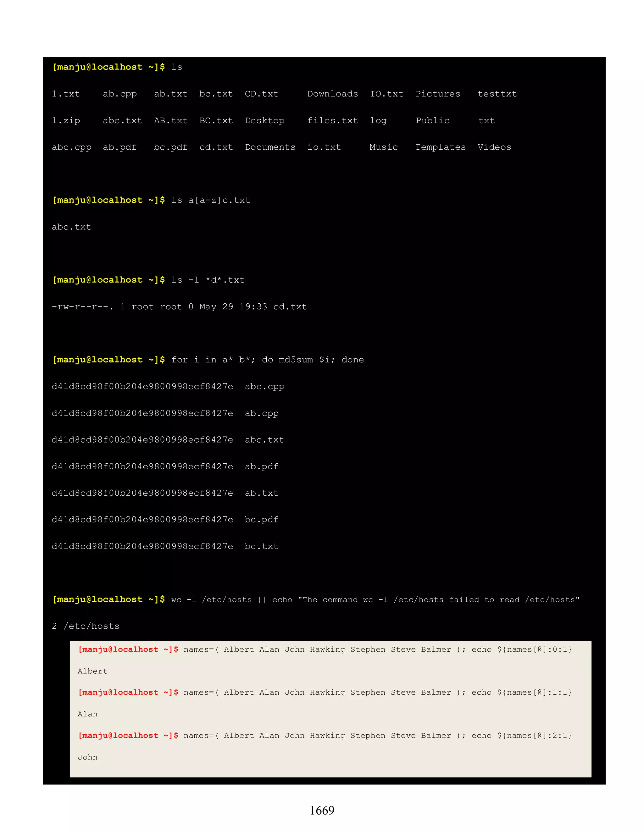
Task: Select the CD.txt entry in the ls output
Action: pos(262,94)
